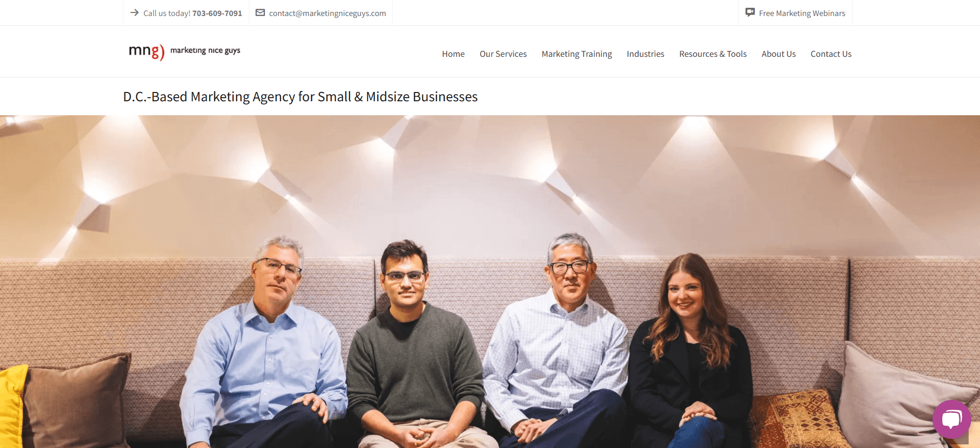980x448 pixels.
Task: Click the mng) logo mark
Action: [x=147, y=52]
